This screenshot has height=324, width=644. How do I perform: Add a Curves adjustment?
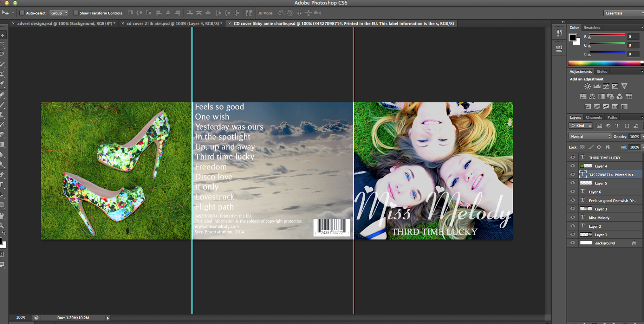606,86
